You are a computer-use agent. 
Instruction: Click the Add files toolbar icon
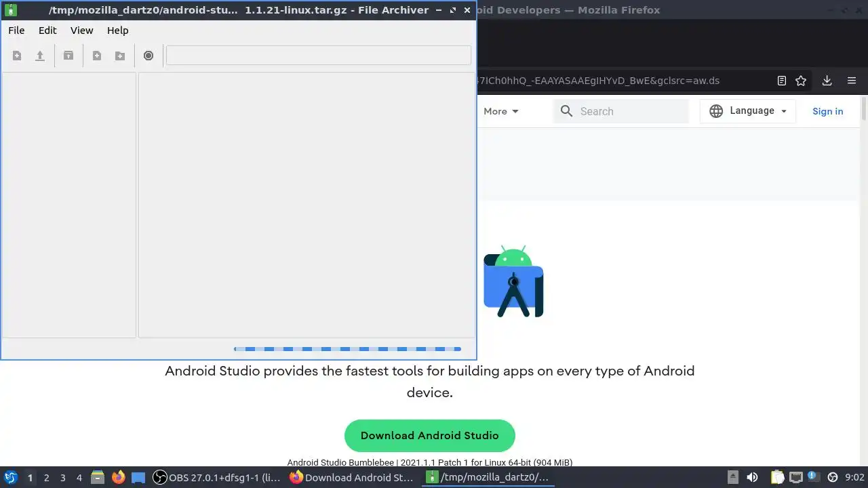click(97, 56)
